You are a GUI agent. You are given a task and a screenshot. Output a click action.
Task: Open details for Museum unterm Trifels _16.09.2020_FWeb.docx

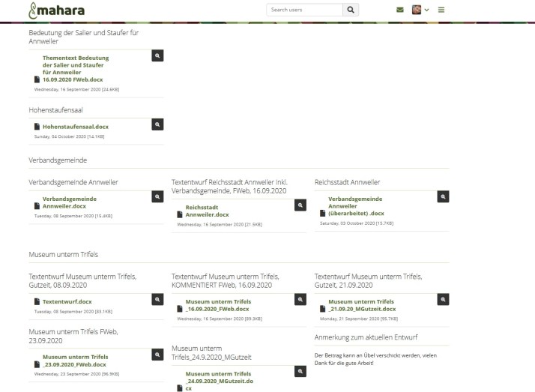click(300, 299)
